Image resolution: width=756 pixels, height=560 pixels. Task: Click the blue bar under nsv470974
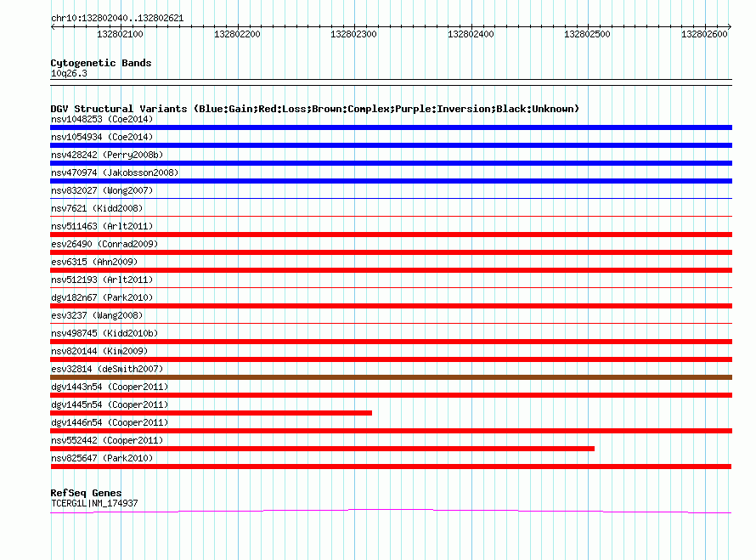coord(391,181)
